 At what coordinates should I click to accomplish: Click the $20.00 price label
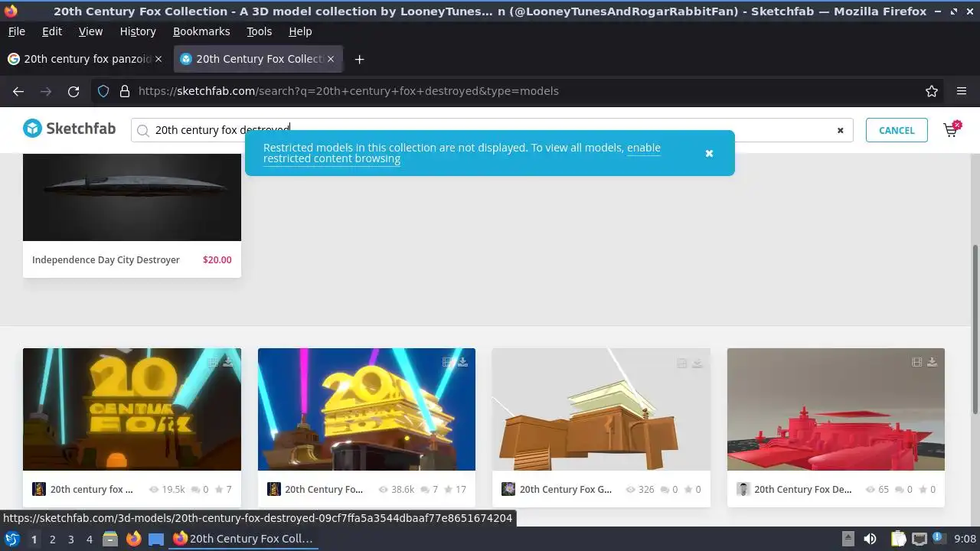217,259
